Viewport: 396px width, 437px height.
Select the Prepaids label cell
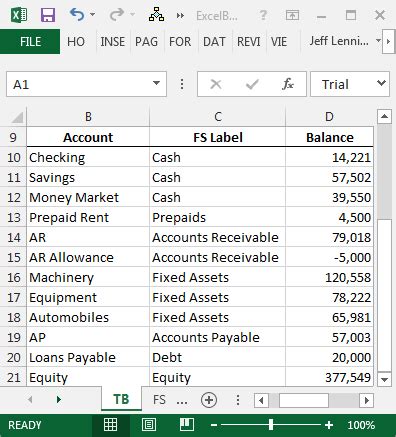(x=218, y=217)
